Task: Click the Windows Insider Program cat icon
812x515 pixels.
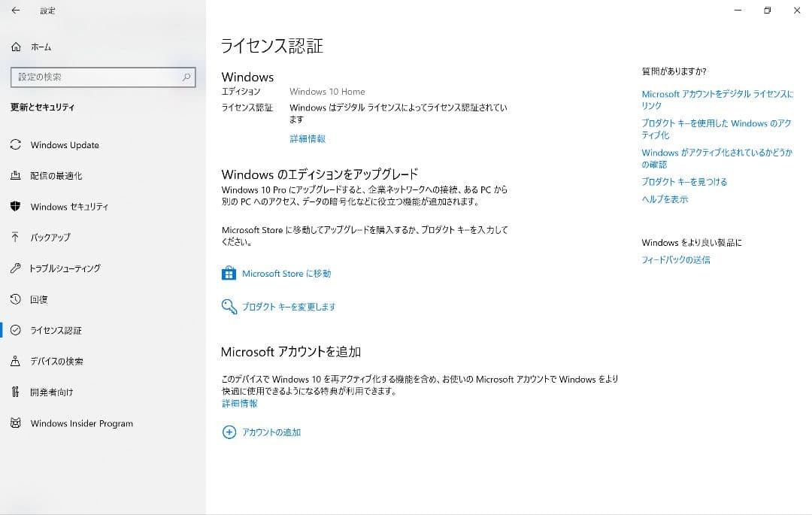Action: 16,423
